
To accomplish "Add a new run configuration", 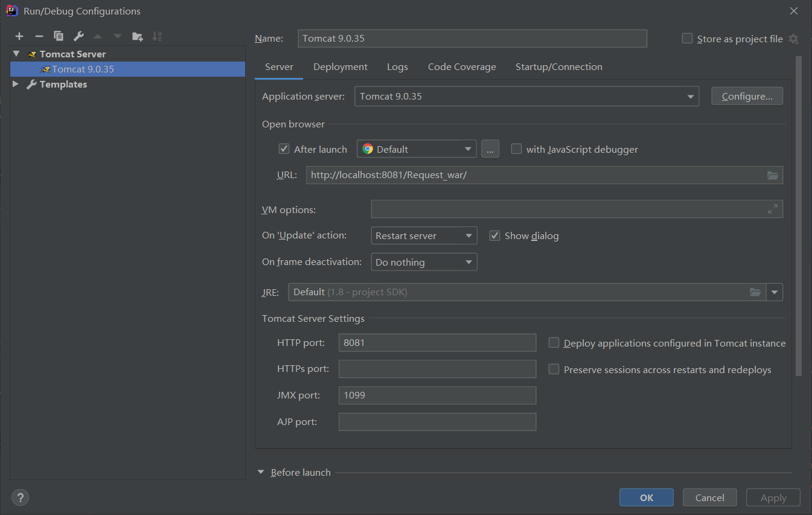I will click(x=19, y=36).
